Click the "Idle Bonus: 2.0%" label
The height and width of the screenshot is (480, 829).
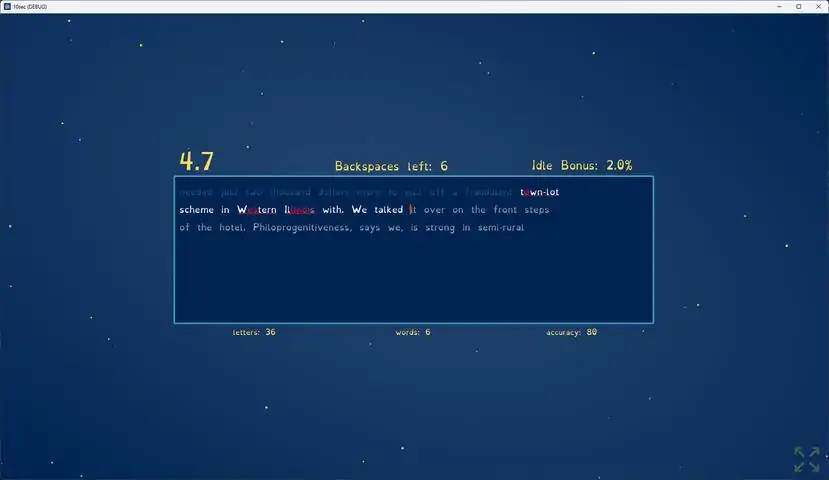coord(582,165)
